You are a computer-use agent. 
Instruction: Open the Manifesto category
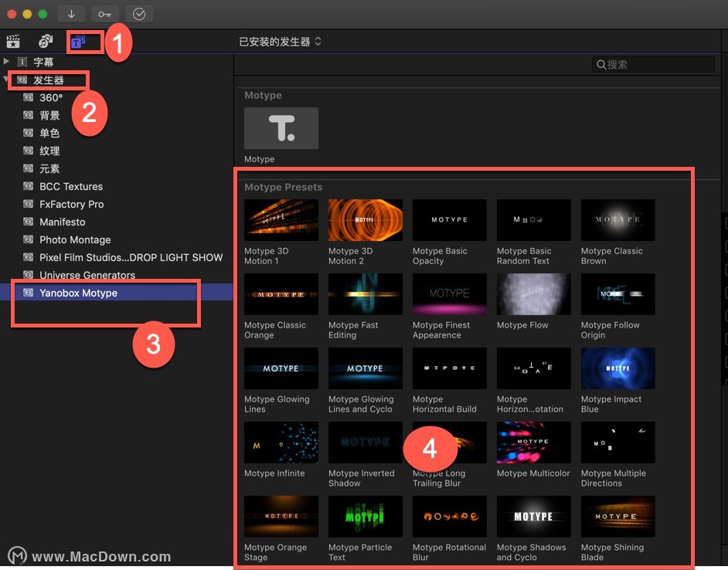(117, 222)
